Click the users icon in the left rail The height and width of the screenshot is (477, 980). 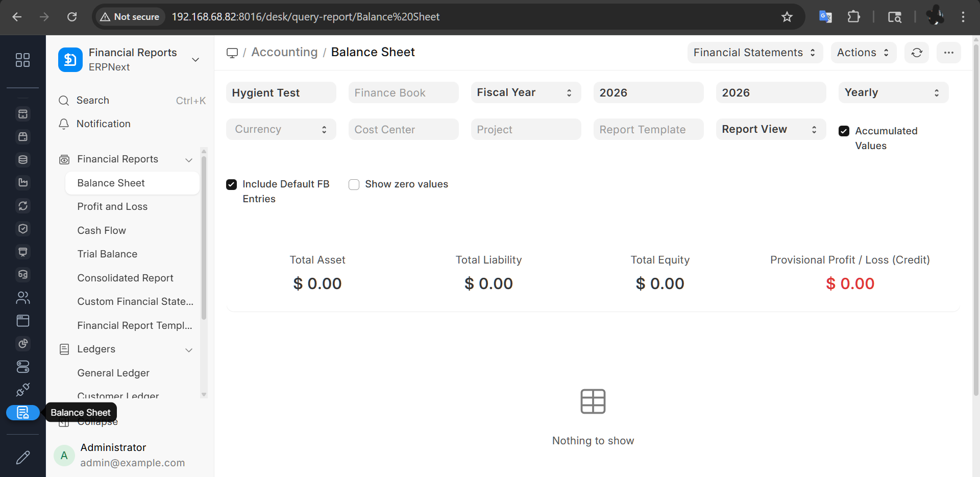pyautogui.click(x=23, y=298)
